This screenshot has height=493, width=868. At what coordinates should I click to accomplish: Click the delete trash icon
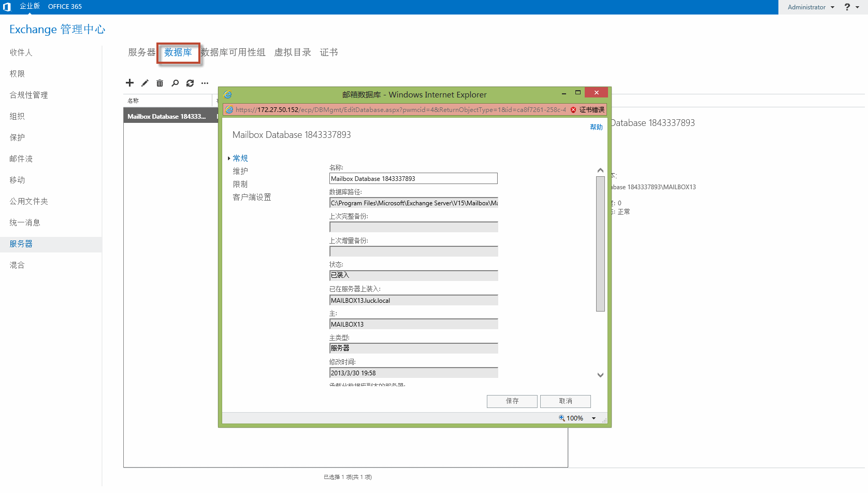pos(160,83)
